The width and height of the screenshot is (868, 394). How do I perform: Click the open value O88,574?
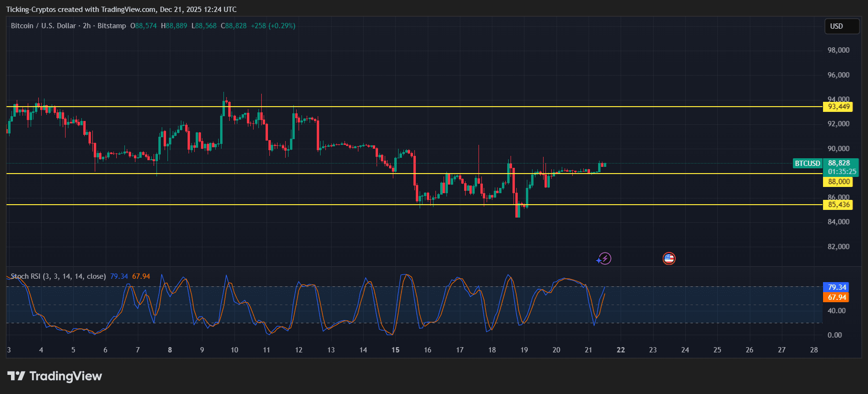tap(144, 26)
